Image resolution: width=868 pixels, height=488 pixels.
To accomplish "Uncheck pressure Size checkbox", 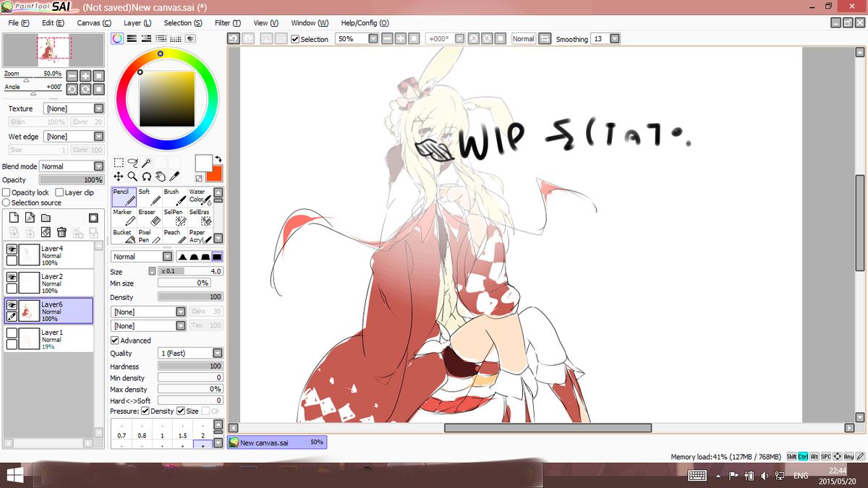I will (181, 411).
